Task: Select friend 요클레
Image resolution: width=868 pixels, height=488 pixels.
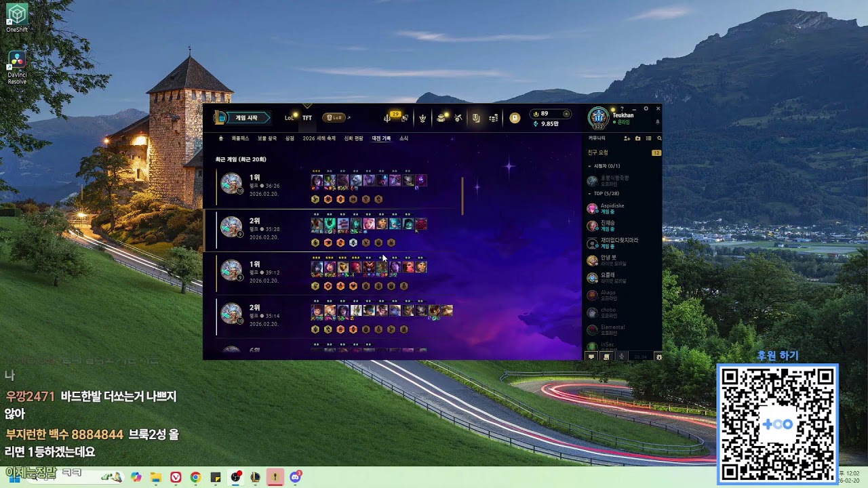Action: point(623,278)
